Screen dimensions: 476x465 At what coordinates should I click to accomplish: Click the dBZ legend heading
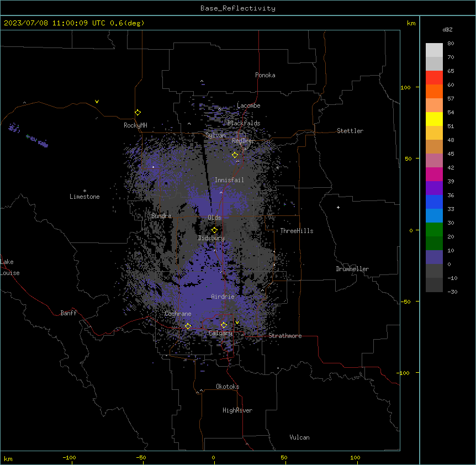[x=447, y=29]
